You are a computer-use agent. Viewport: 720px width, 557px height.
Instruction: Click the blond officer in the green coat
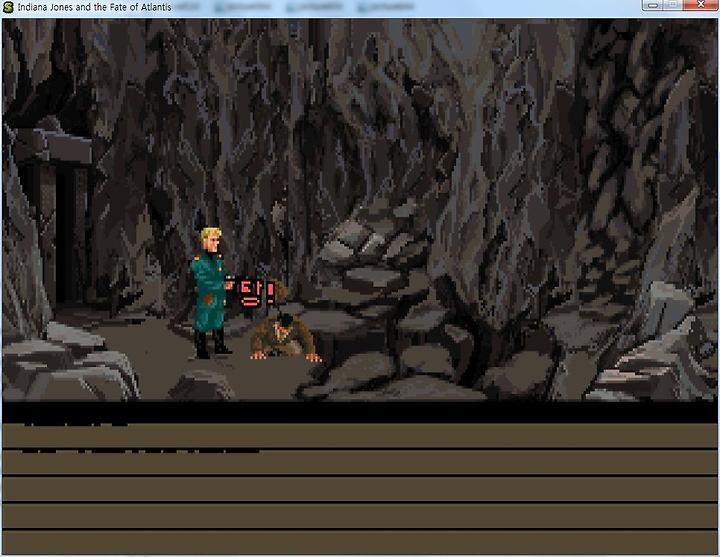[x=210, y=293]
